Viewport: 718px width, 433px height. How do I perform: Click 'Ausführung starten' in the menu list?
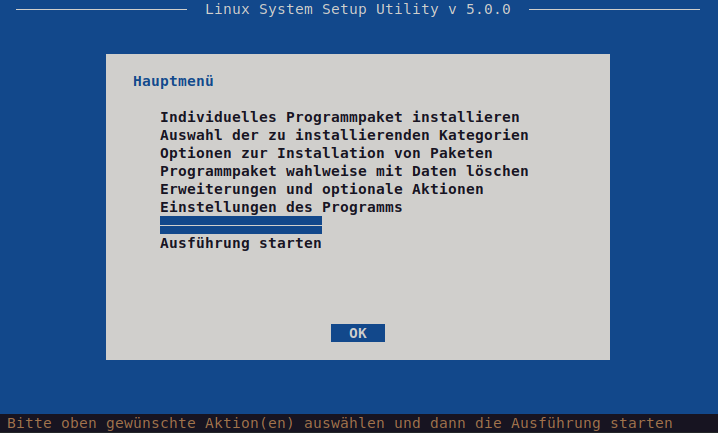(241, 243)
